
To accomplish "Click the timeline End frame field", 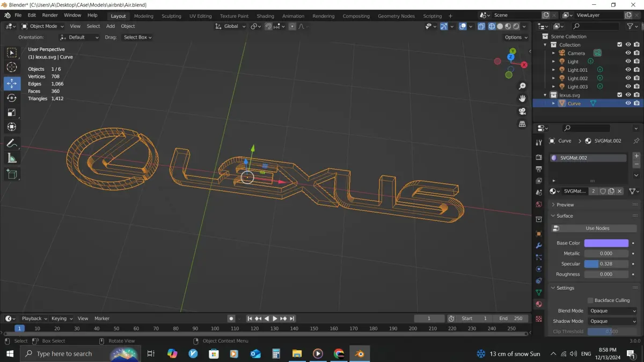I will pyautogui.click(x=510, y=319).
